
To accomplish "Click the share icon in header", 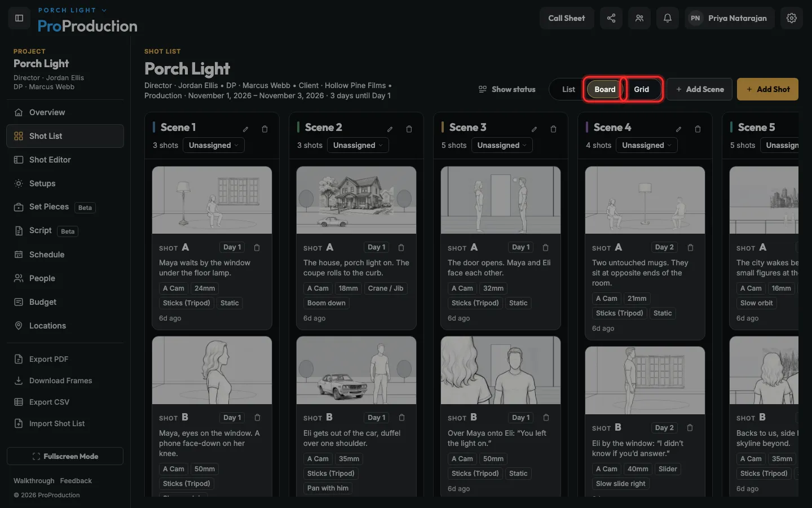I will (611, 18).
